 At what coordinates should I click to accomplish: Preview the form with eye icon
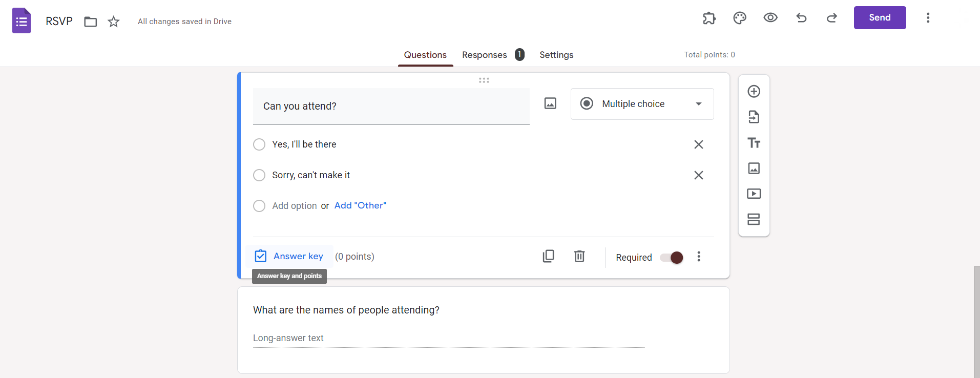pos(770,18)
